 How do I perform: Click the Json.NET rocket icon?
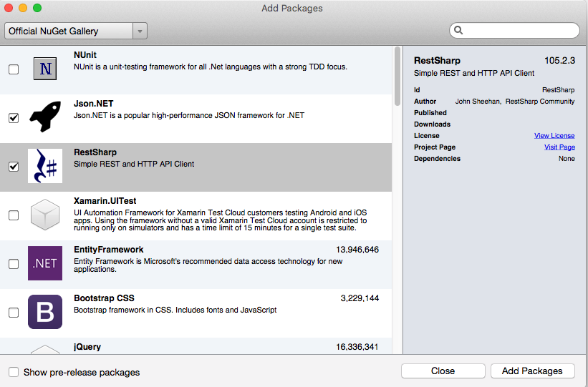(45, 117)
